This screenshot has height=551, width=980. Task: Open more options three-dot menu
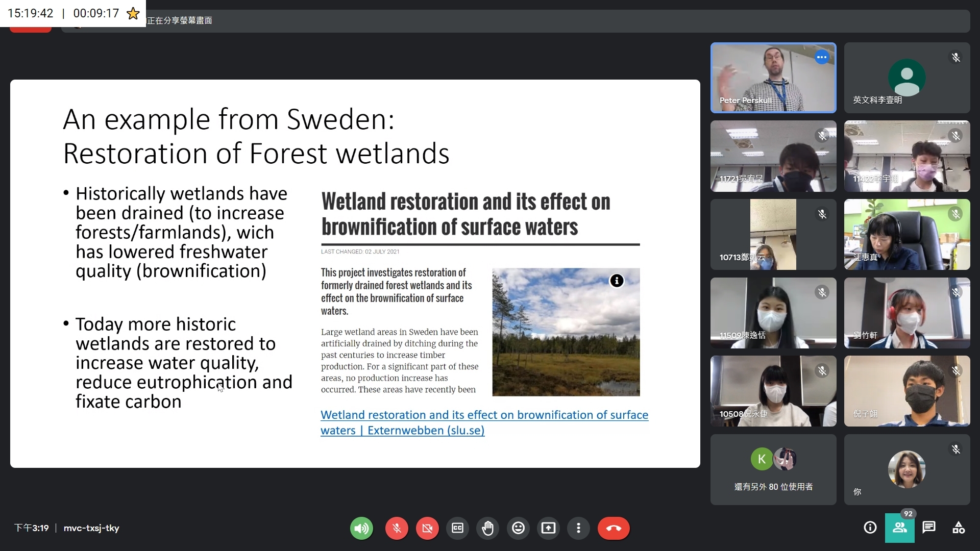click(578, 528)
